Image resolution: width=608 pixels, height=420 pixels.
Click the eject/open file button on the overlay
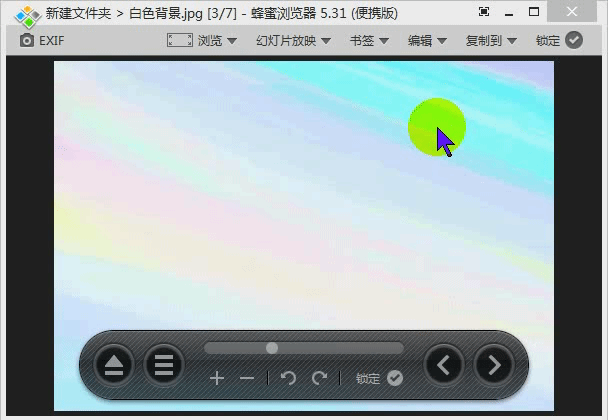click(114, 365)
